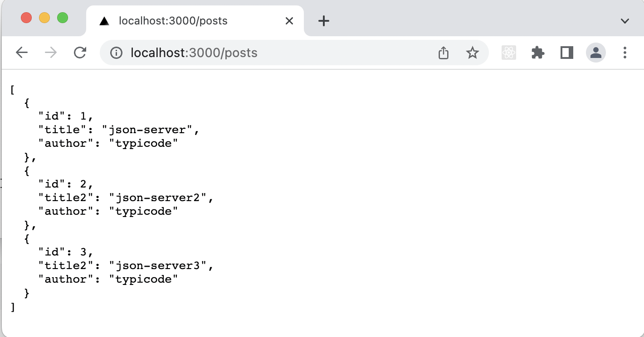Expand the tab search chevron
This screenshot has width=644, height=337.
625,21
